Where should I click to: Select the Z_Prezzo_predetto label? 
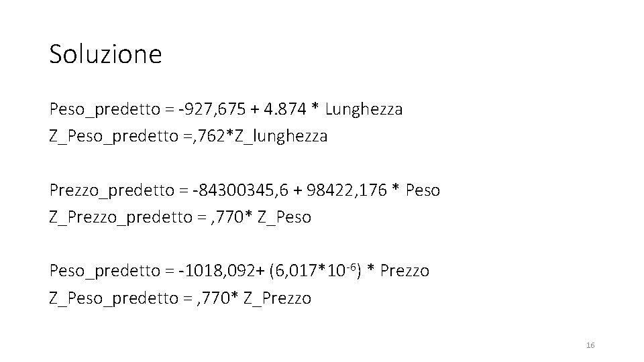point(121,217)
